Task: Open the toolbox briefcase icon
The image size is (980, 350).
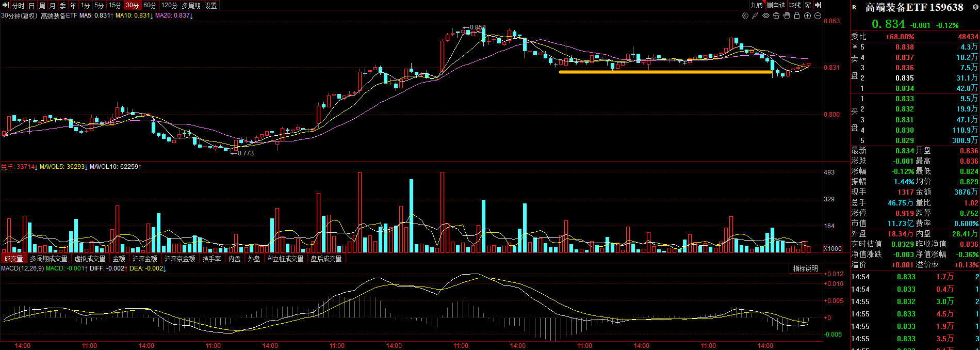Action: coord(776,15)
